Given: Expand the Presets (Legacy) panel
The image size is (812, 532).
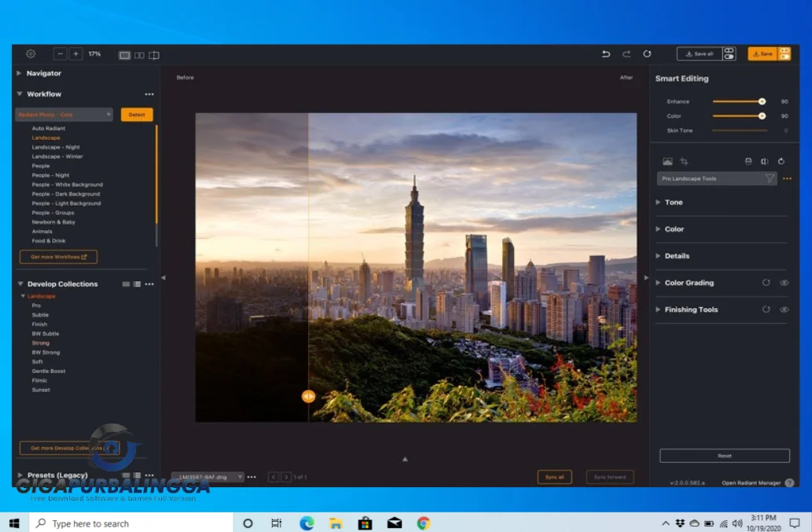Looking at the screenshot, I should pyautogui.click(x=20, y=475).
